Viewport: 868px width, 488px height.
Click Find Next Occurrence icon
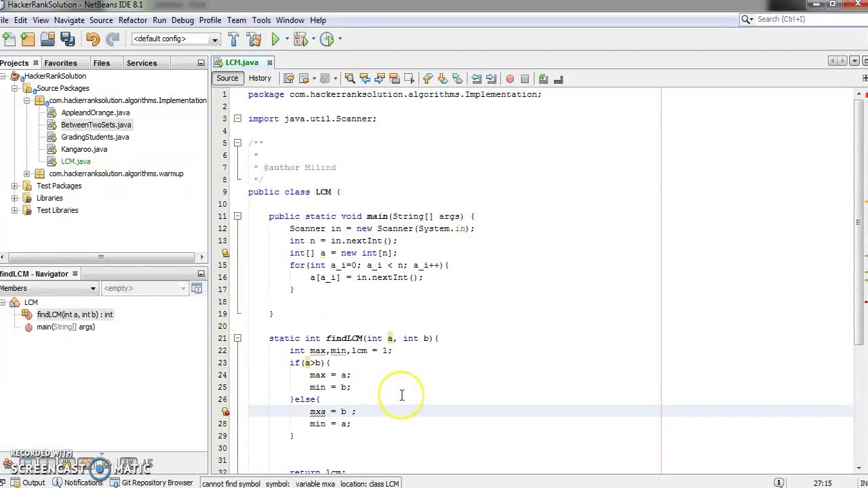(x=380, y=79)
